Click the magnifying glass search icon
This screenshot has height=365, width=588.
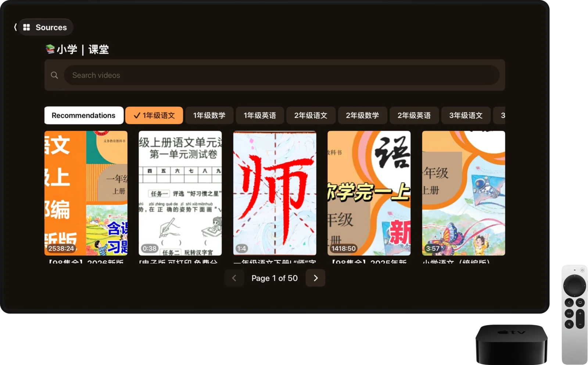click(x=54, y=75)
